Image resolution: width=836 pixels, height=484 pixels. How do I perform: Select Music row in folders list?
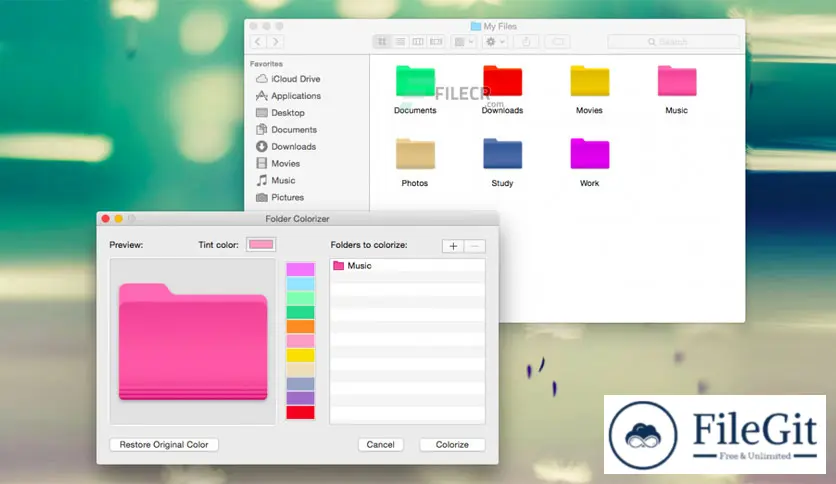(407, 265)
